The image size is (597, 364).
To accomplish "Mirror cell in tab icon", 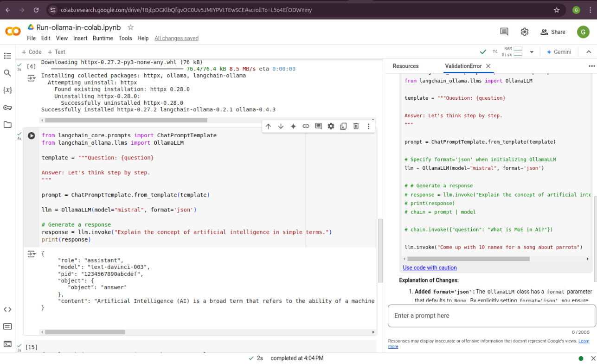I will (343, 126).
